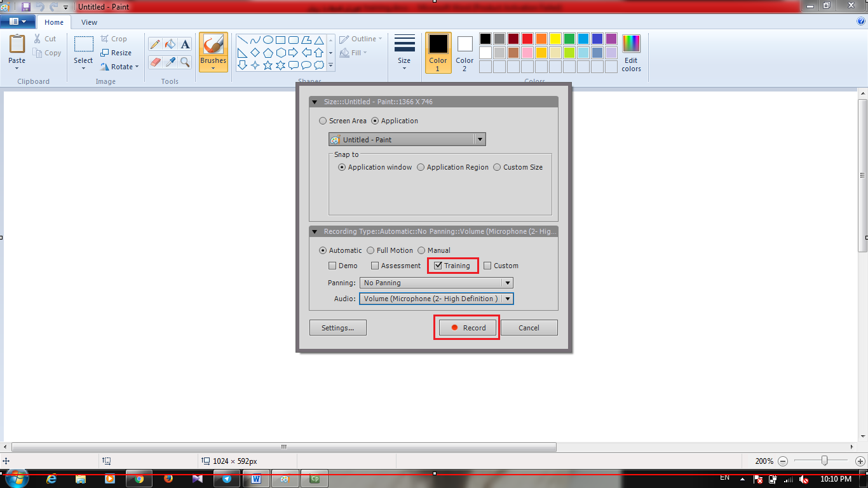Click the Undo arrow in title bar
This screenshot has height=488, width=868.
[40, 6]
